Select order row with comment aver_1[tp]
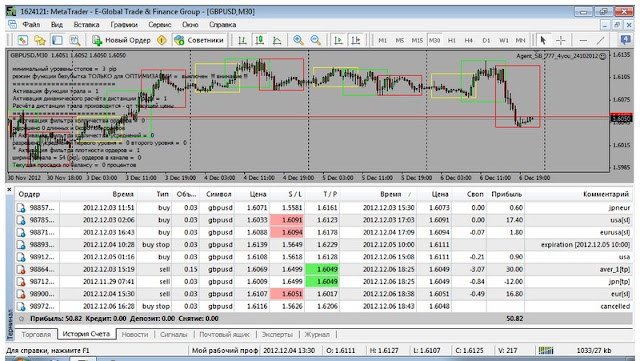This screenshot has height=361, width=640. pyautogui.click(x=324, y=269)
